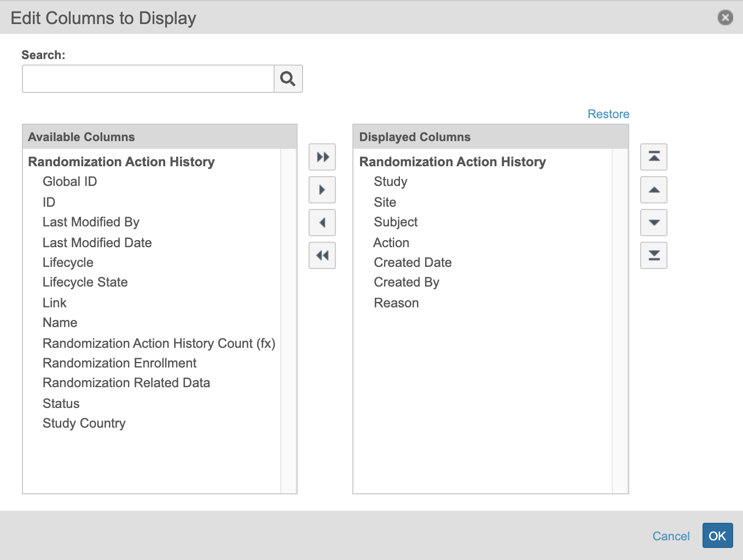Screen dimensions: 743x560
Task: Click the move to top icon
Action: 654,157
